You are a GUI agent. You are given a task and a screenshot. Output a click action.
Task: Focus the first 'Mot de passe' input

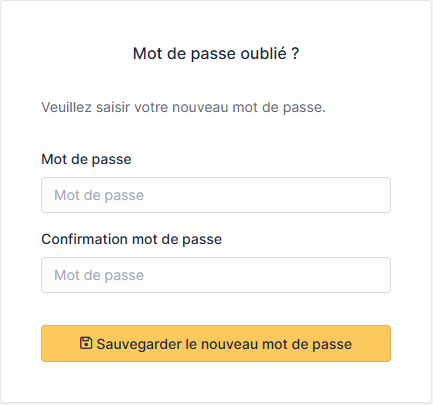(x=216, y=195)
